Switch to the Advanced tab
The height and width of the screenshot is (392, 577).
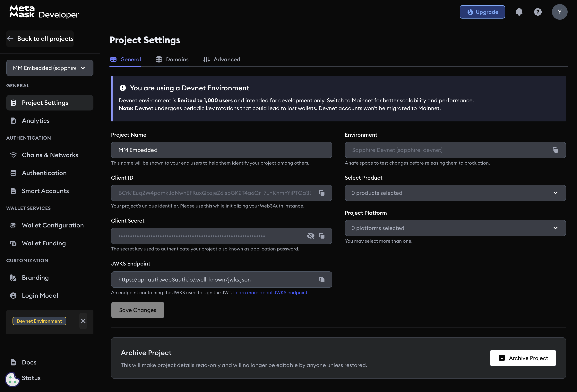coord(221,59)
